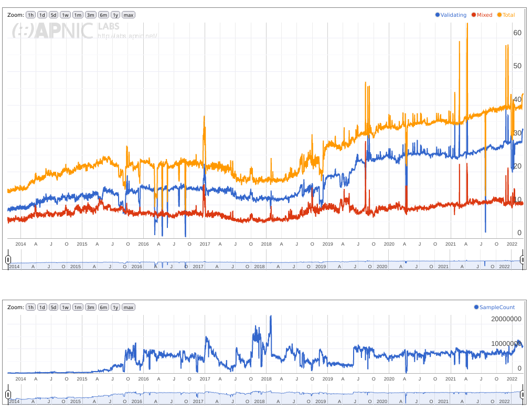Screen dimensions: 532x412
Task: Toggle the Validating series legend
Action: [451, 15]
